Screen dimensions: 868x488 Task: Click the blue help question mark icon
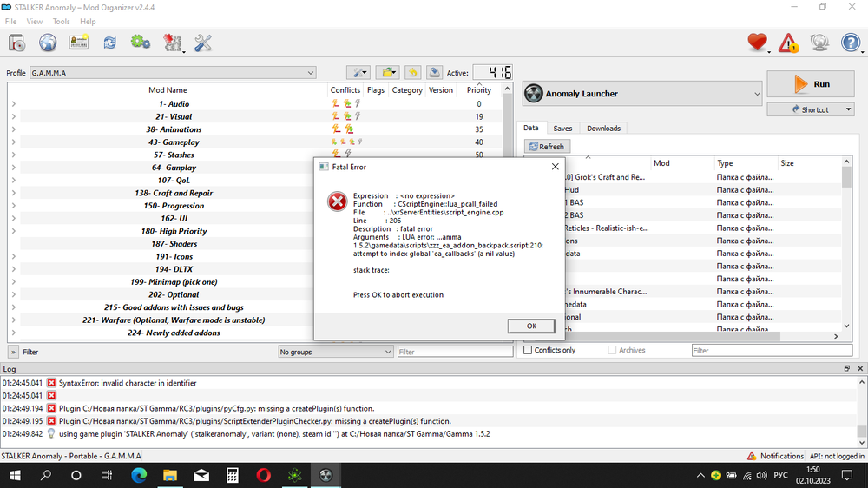point(851,42)
